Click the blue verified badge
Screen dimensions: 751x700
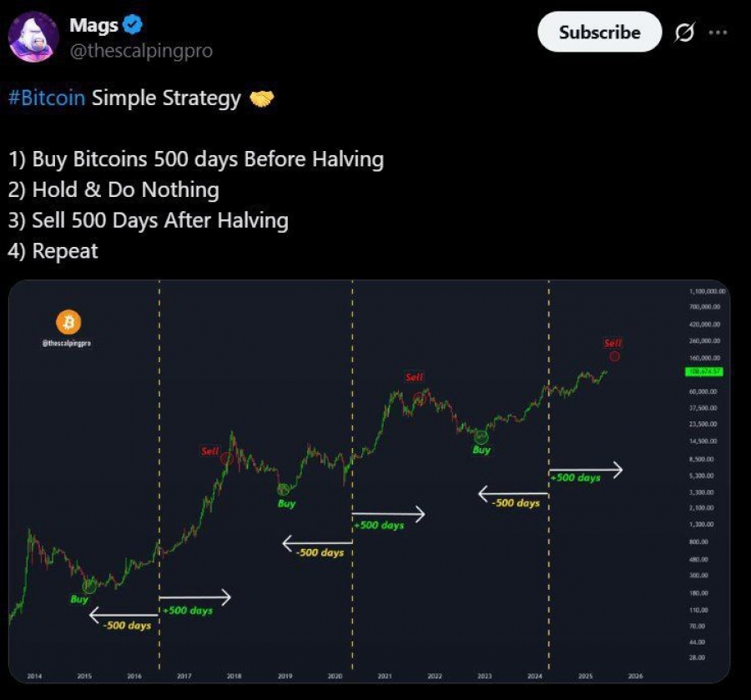[x=133, y=25]
